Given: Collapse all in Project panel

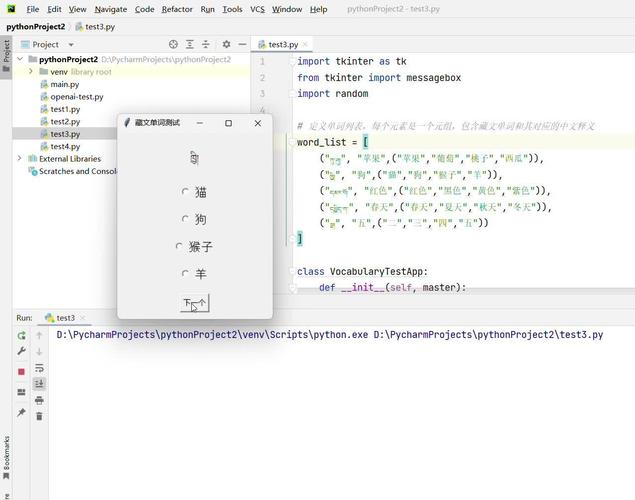Looking at the screenshot, I should pyautogui.click(x=206, y=44).
